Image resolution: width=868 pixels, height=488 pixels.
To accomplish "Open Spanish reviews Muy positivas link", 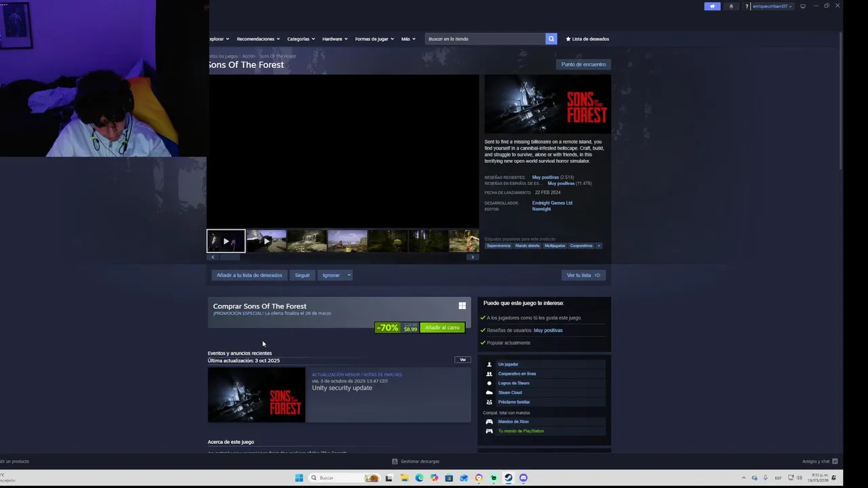I will click(x=561, y=184).
